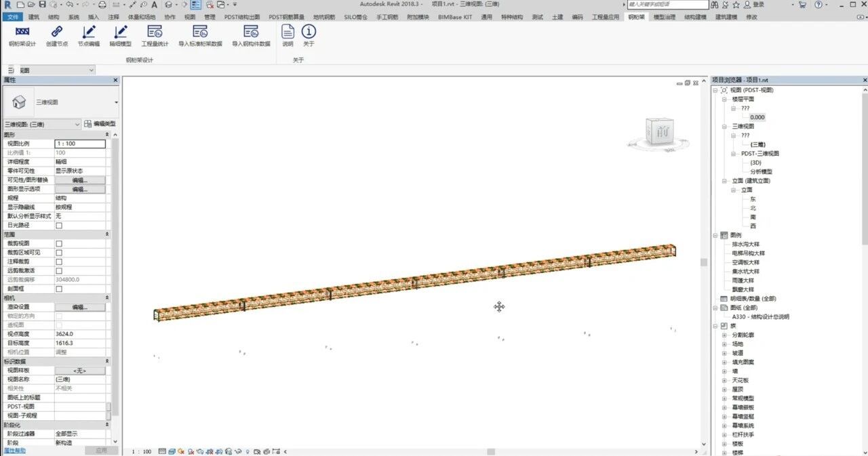The height and width of the screenshot is (456, 868).
Task: Check the 剖面框 checkbox
Action: click(x=59, y=289)
